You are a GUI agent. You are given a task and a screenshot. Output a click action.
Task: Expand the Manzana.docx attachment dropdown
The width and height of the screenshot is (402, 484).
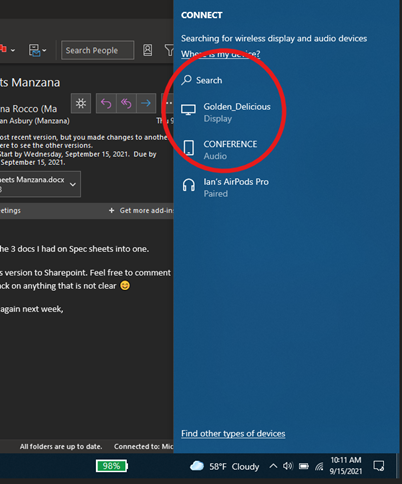[x=73, y=184]
